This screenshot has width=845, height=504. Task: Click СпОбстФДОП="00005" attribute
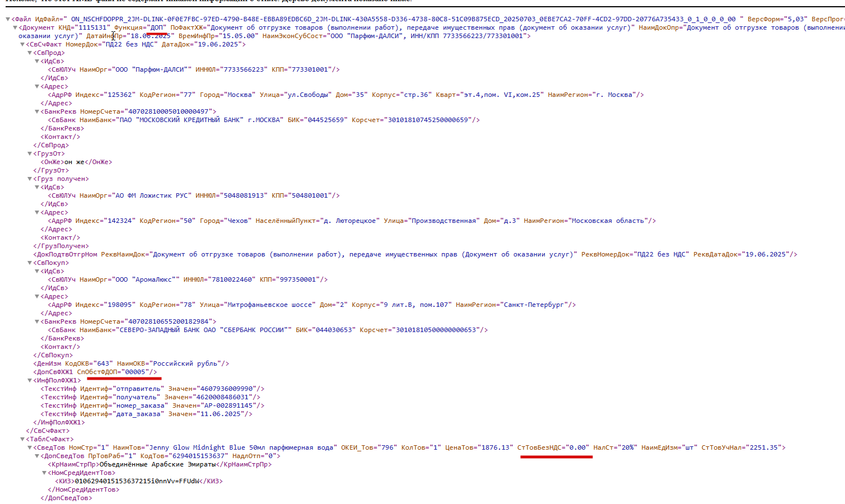[113, 372]
